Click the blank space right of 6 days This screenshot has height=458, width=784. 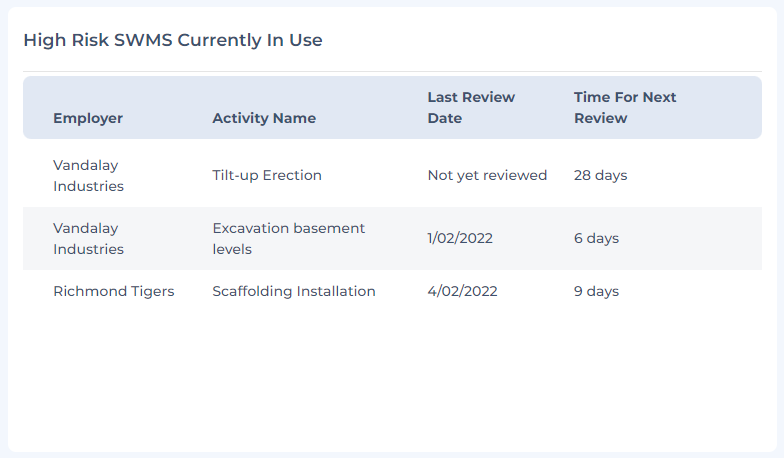point(690,238)
